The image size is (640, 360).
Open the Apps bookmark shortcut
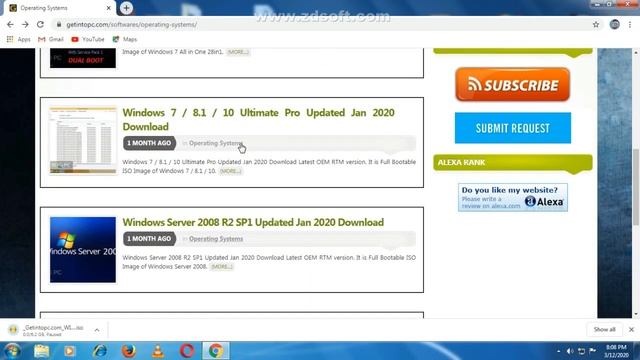(x=19, y=39)
